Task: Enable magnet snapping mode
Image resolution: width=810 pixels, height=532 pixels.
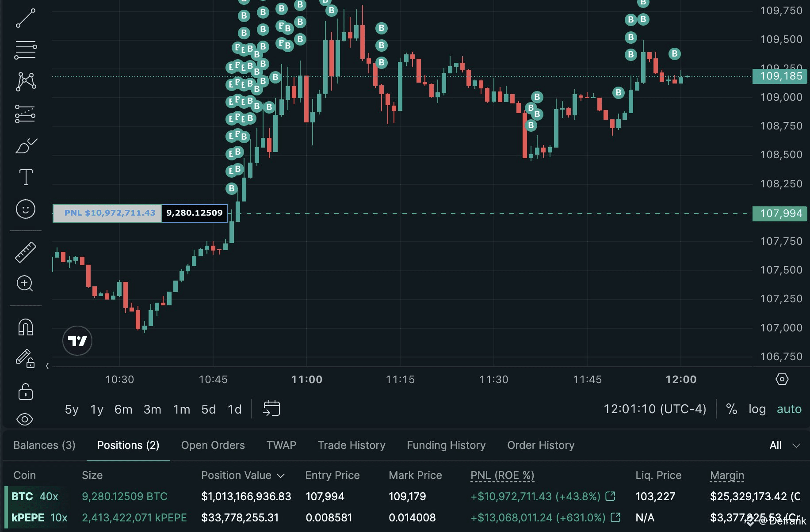Action: click(25, 327)
